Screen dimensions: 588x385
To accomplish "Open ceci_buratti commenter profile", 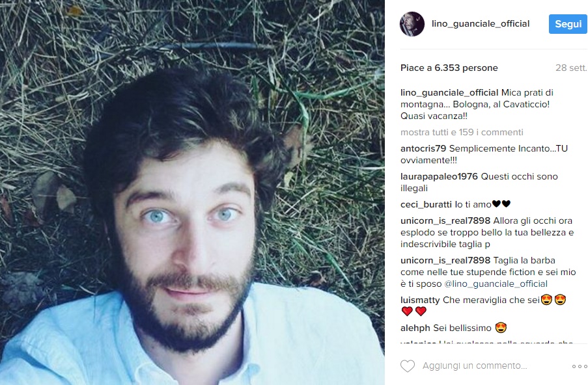I will tap(426, 204).
